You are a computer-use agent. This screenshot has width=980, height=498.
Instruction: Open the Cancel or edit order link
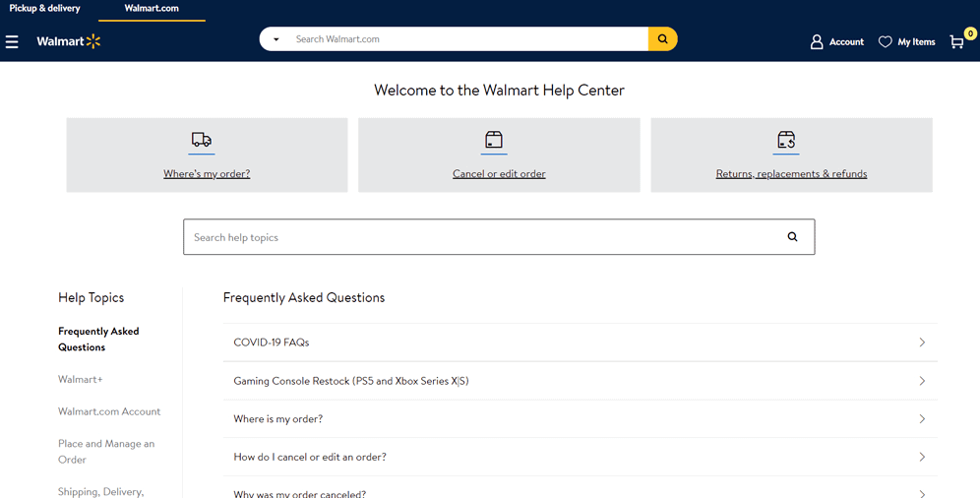coord(499,173)
